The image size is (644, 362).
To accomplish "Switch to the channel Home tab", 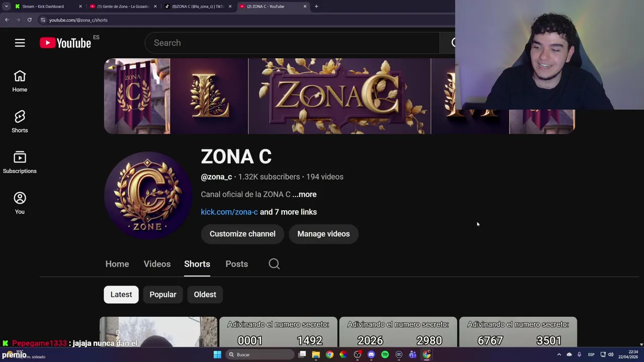I will click(117, 264).
